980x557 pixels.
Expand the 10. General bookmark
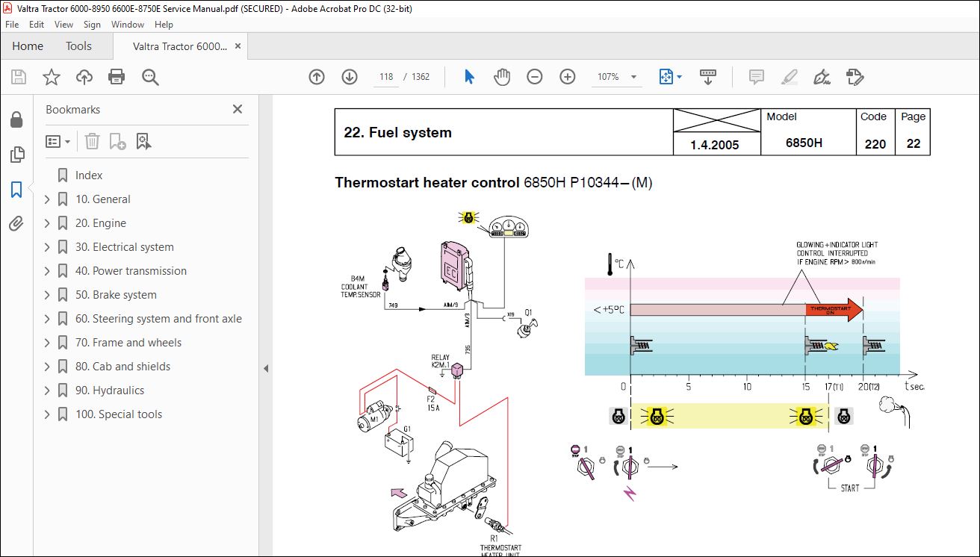point(48,199)
